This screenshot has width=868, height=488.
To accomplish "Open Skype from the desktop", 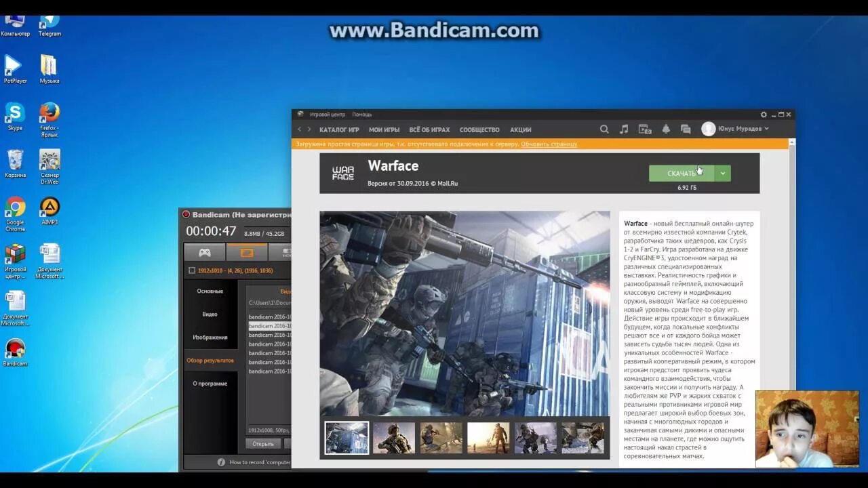I will pos(15,112).
